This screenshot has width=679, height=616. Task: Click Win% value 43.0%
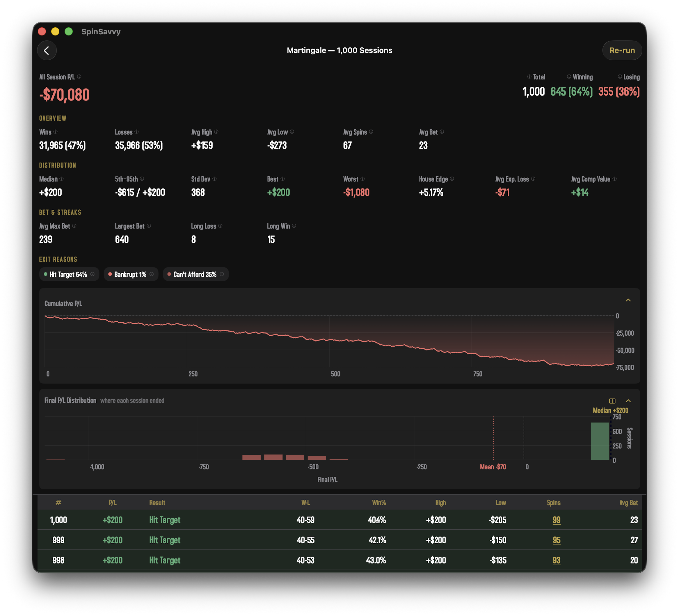point(376,560)
